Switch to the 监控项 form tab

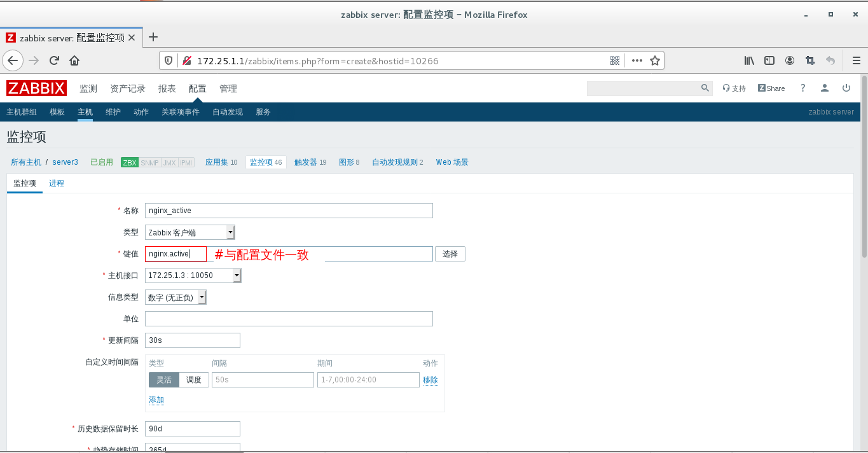click(25, 183)
